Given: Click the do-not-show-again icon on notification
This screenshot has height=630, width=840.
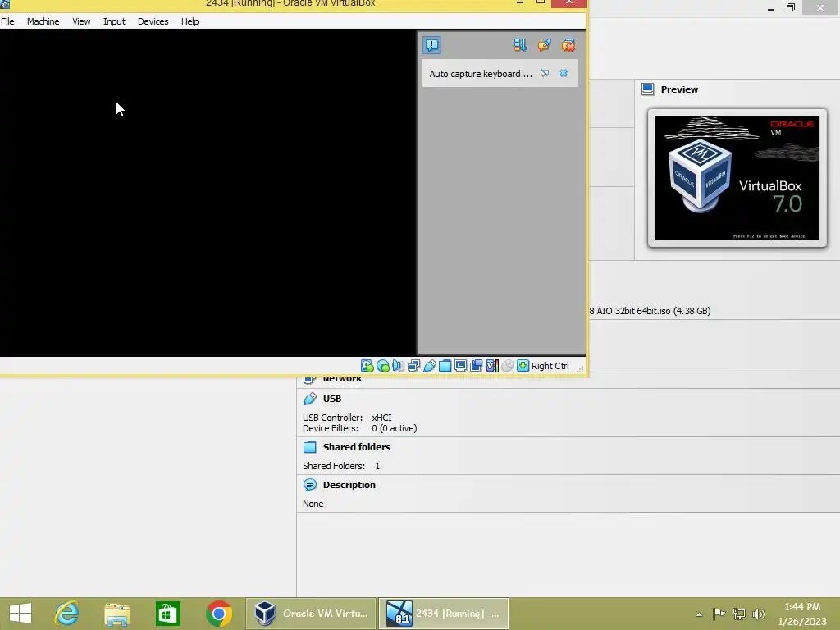Looking at the screenshot, I should click(x=545, y=73).
